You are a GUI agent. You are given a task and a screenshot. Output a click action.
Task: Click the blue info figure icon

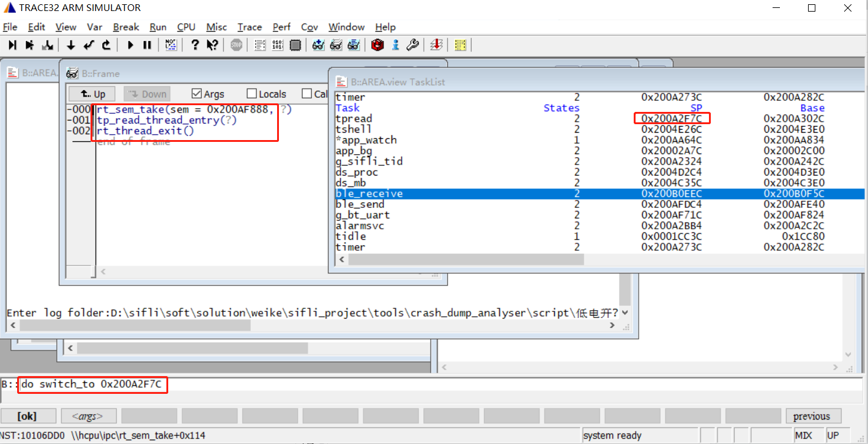click(395, 45)
